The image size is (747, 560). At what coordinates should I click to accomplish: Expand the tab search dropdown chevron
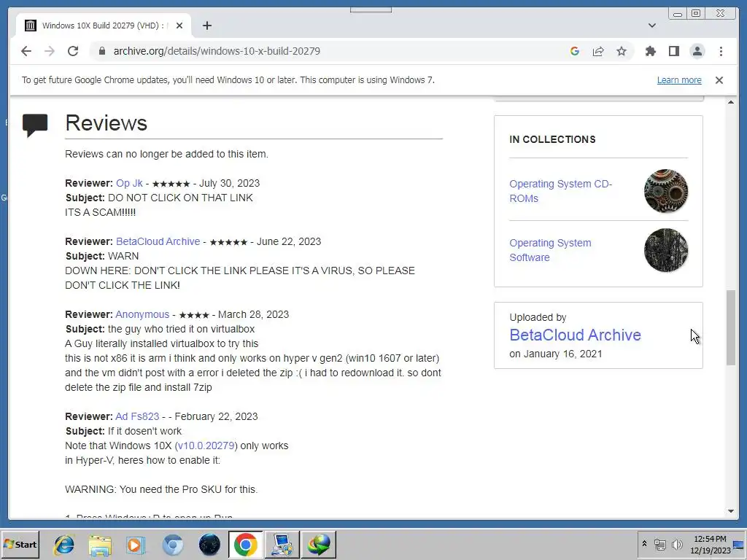coord(651,26)
